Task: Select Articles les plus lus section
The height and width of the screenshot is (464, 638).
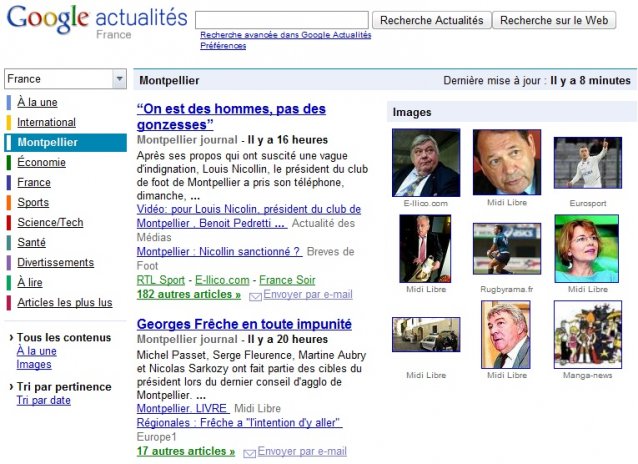Action: pyautogui.click(x=65, y=302)
